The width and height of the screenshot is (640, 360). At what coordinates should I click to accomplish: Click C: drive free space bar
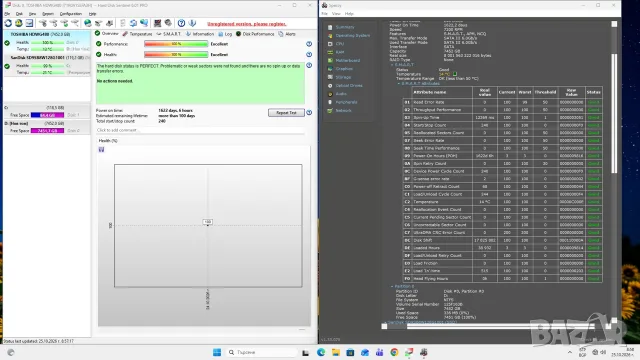(47, 115)
